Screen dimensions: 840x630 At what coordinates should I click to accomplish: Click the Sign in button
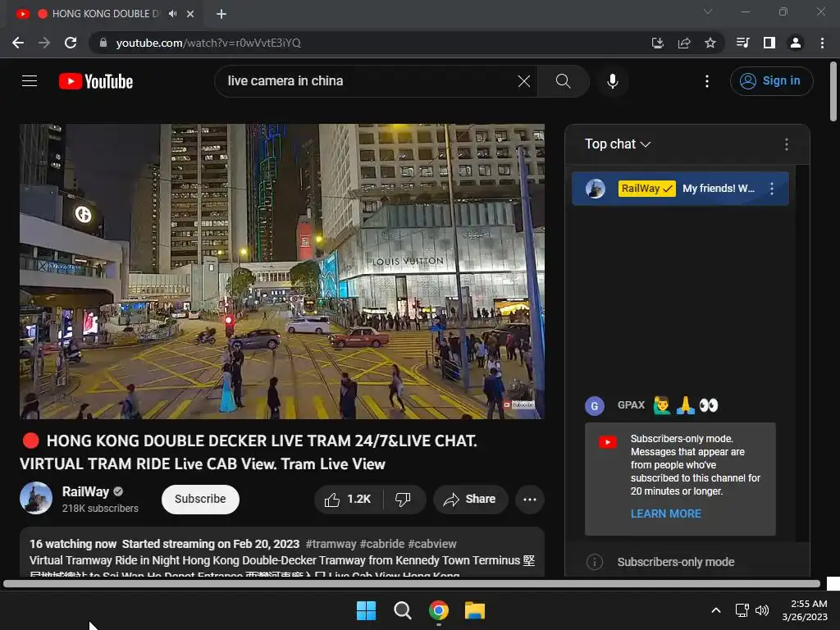tap(771, 81)
